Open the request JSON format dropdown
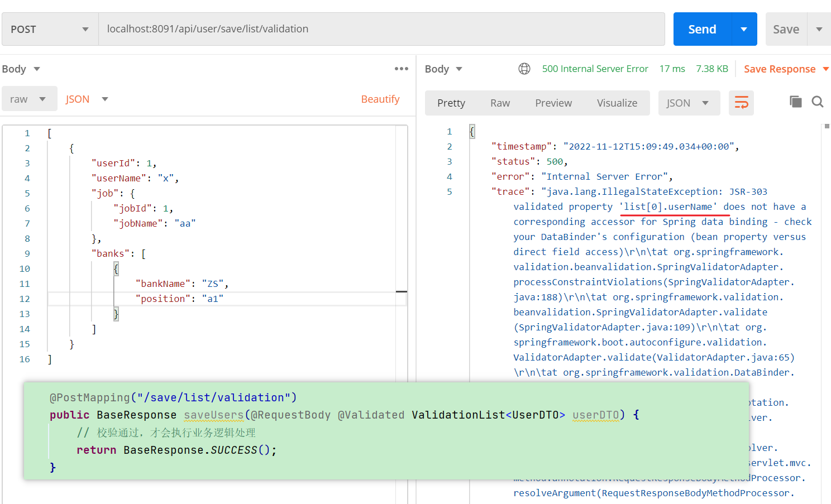 (87, 99)
